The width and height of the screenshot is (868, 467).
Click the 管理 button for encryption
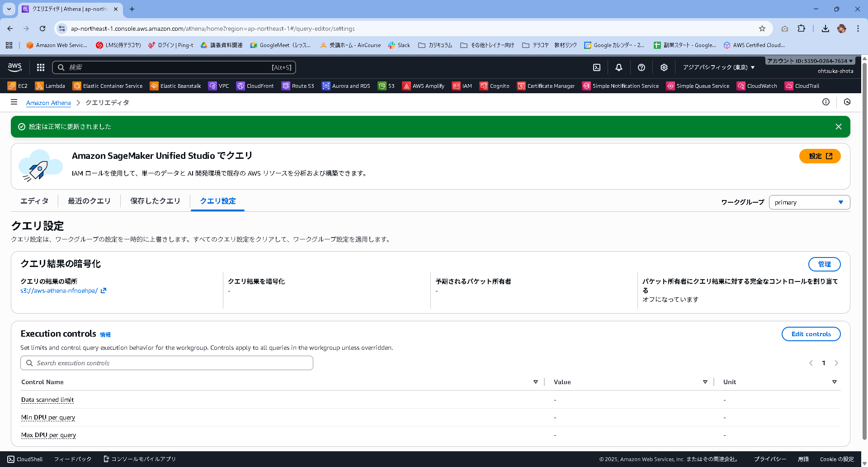pyautogui.click(x=824, y=264)
